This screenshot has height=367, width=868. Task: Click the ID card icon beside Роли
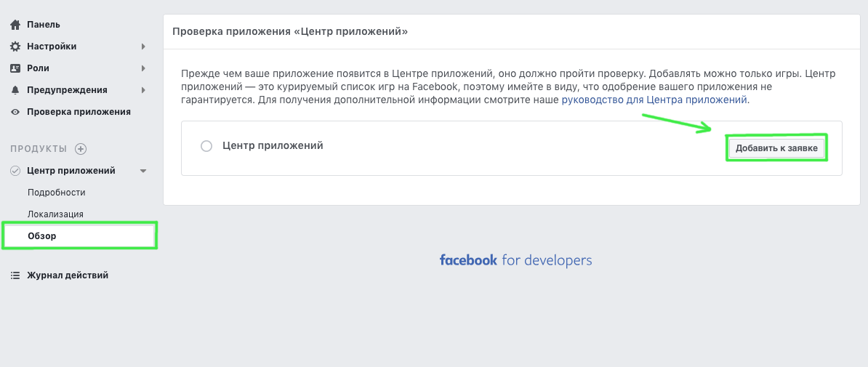(15, 68)
